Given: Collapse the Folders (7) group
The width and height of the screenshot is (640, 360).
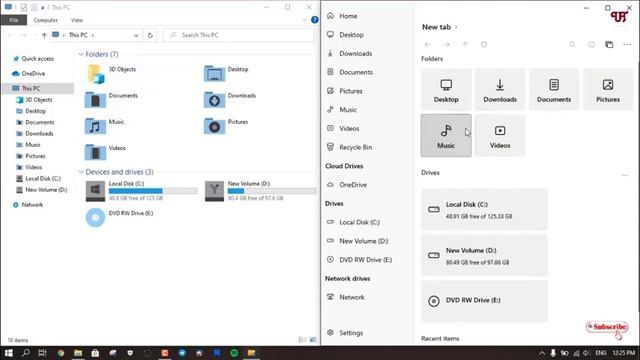Looking at the screenshot, I should (x=81, y=54).
